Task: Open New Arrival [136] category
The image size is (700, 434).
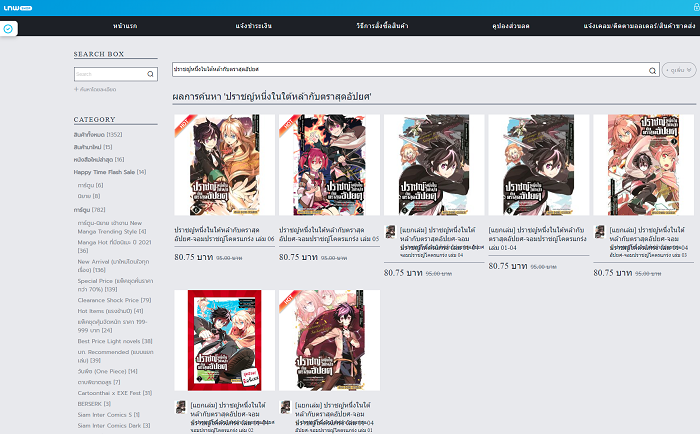Action: click(x=113, y=266)
